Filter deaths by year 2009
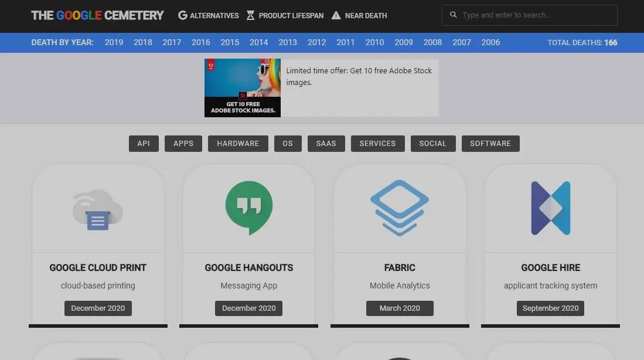 pos(404,42)
